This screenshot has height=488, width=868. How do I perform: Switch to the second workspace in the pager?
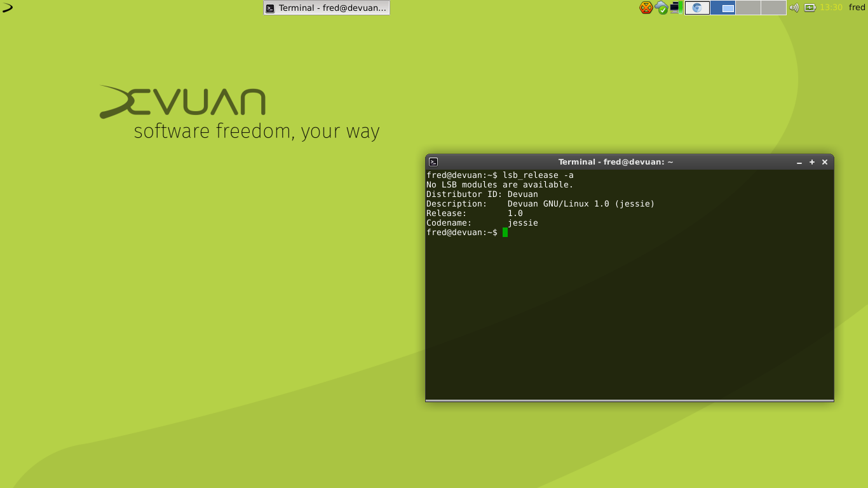(723, 8)
